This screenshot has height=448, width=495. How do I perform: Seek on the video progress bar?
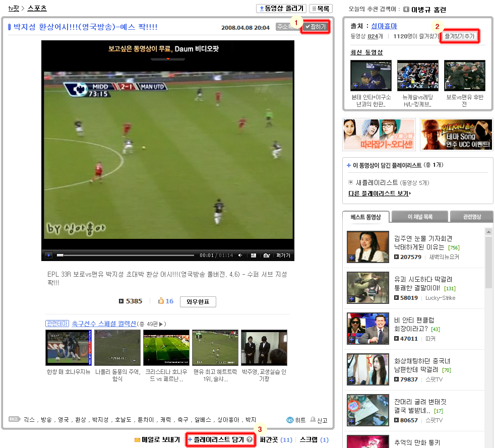(x=126, y=255)
